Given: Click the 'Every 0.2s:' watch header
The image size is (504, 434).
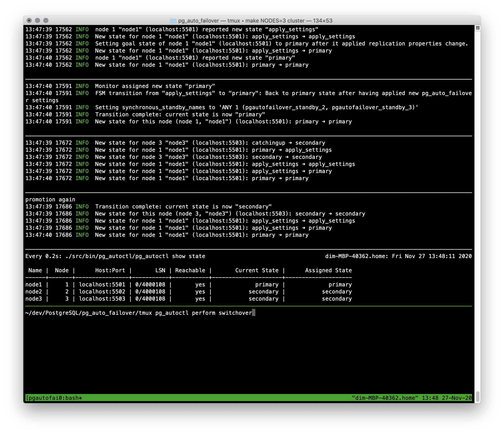Looking at the screenshot, I should point(44,256).
